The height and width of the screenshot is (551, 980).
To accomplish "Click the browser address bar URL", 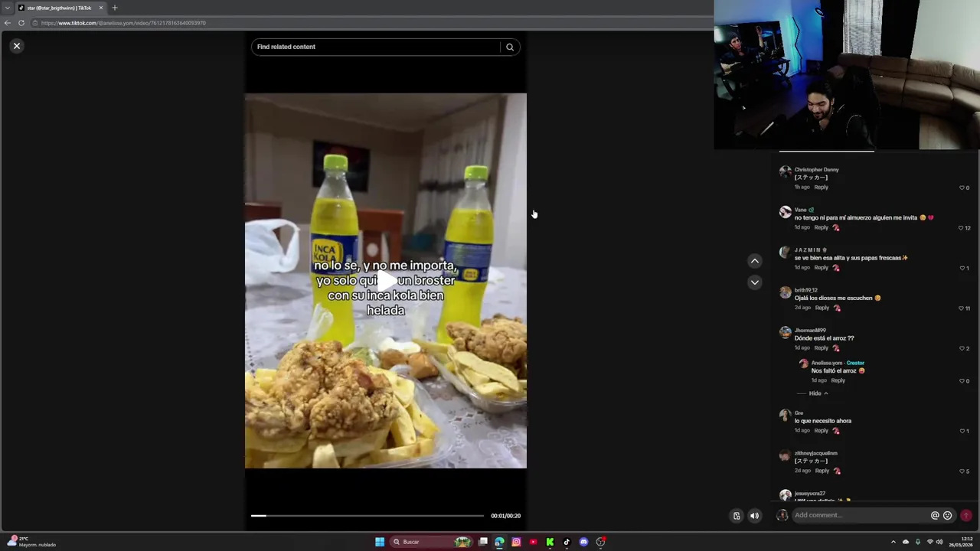I will coord(122,23).
